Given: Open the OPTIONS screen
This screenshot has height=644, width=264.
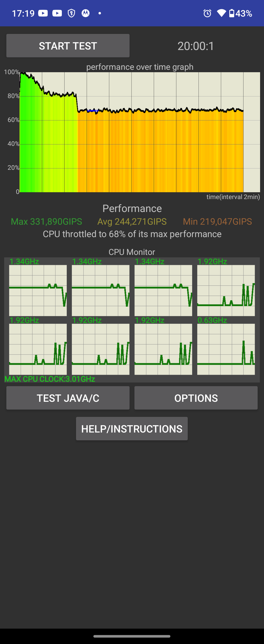Looking at the screenshot, I should [196, 398].
